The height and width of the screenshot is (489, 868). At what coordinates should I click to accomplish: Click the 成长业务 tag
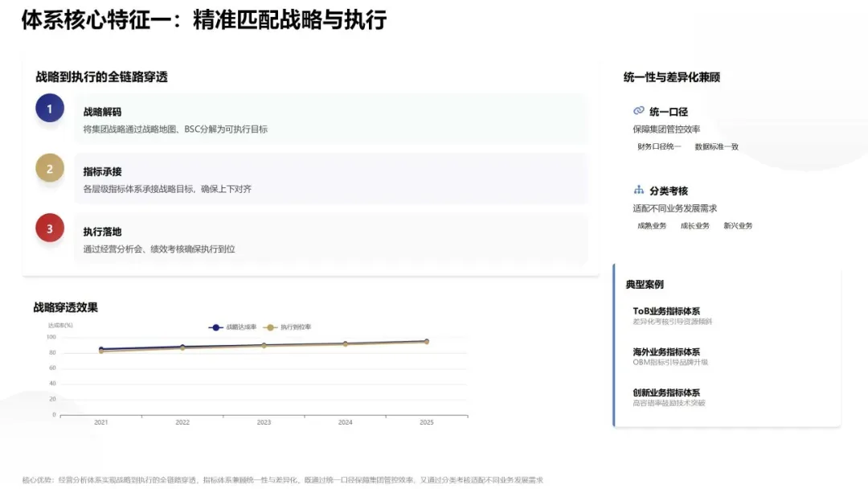coord(694,226)
